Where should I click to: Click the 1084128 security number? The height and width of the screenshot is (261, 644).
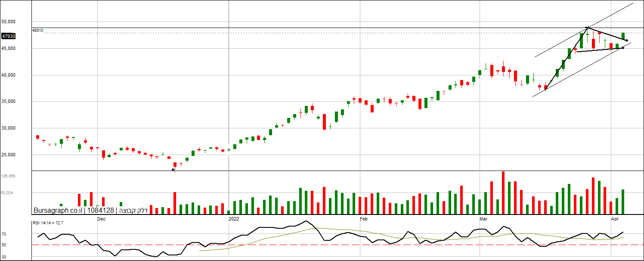click(x=101, y=211)
